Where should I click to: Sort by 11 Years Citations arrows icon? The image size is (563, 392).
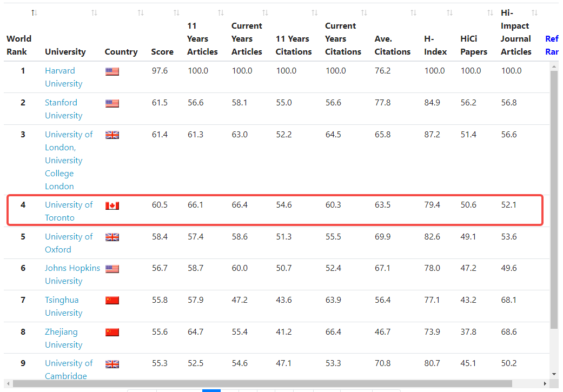coord(315,13)
